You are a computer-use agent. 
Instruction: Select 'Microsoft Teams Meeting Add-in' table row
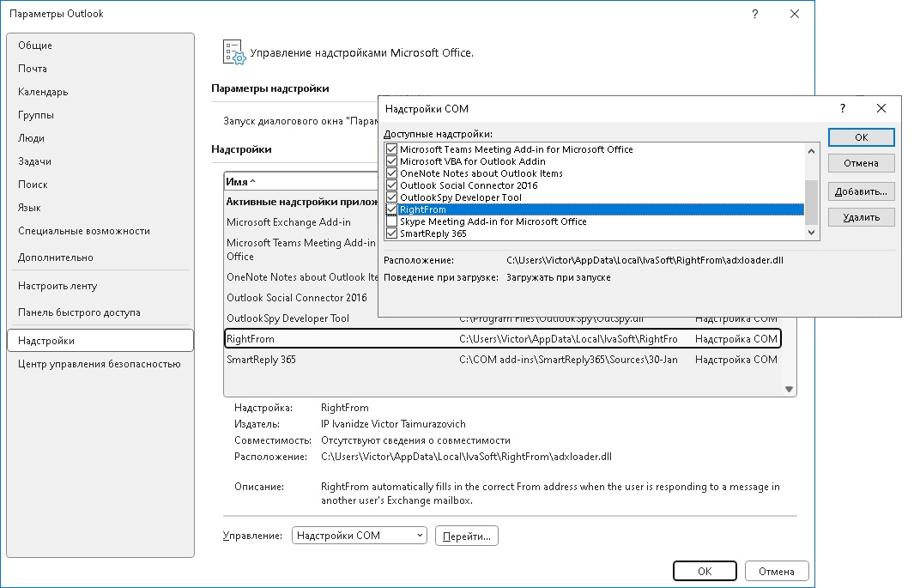coord(301,250)
